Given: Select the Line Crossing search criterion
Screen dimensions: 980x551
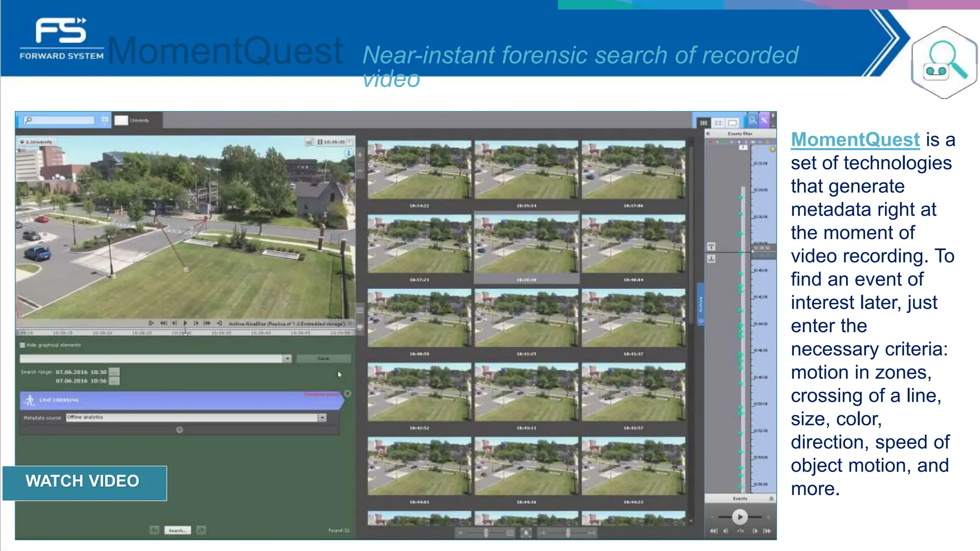Looking at the screenshot, I should [x=182, y=400].
